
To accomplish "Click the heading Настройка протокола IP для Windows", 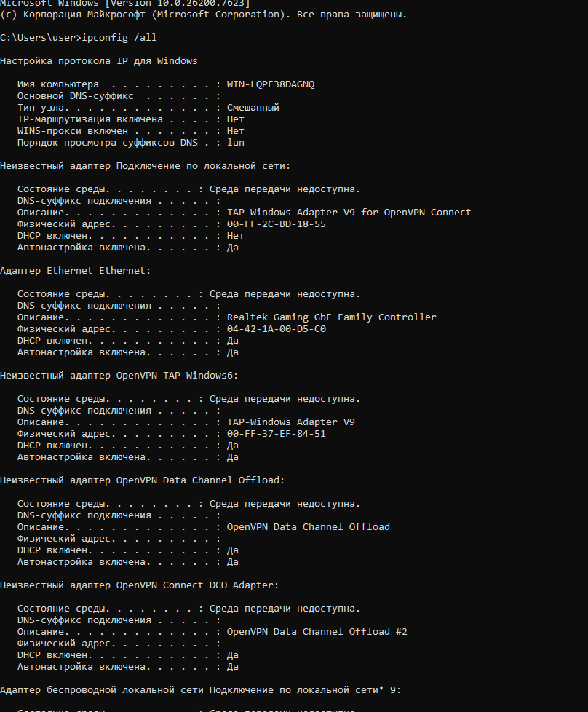I will 99,60.
